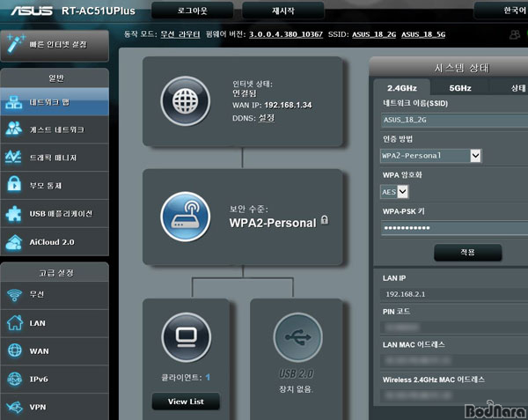Viewport: 528px width, 420px height.
Task: Click the Wireless wifi icon in sidebar
Action: pyautogui.click(x=14, y=295)
